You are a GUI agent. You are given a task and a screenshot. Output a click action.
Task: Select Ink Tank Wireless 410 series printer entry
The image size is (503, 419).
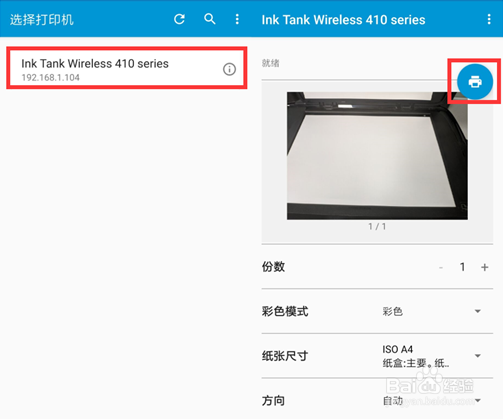point(127,68)
